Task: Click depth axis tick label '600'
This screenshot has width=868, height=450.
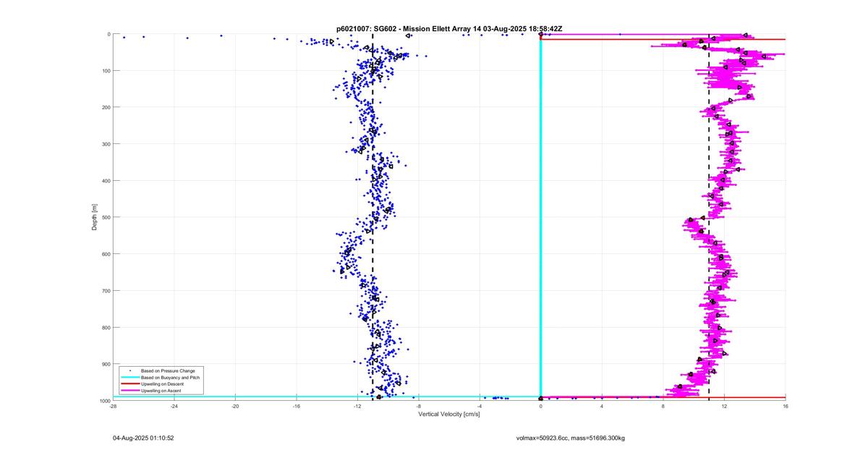Action: [105, 254]
